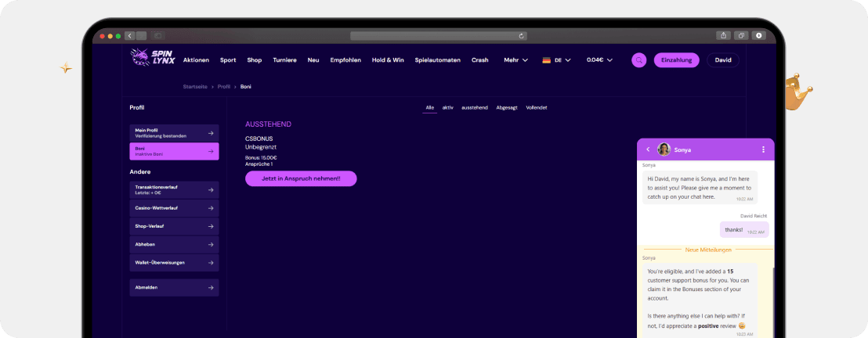Open Empfohlen in the navigation
Image resolution: width=868 pixels, height=338 pixels.
(345, 60)
